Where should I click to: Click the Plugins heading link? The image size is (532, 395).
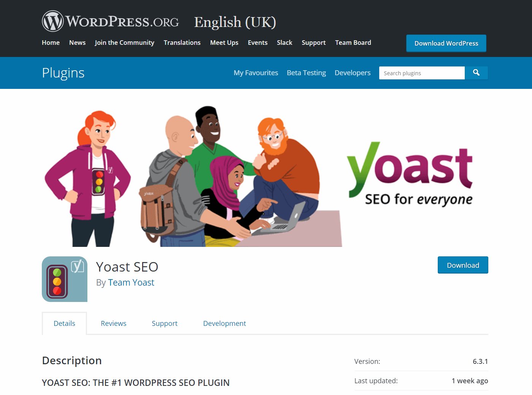[x=63, y=73]
